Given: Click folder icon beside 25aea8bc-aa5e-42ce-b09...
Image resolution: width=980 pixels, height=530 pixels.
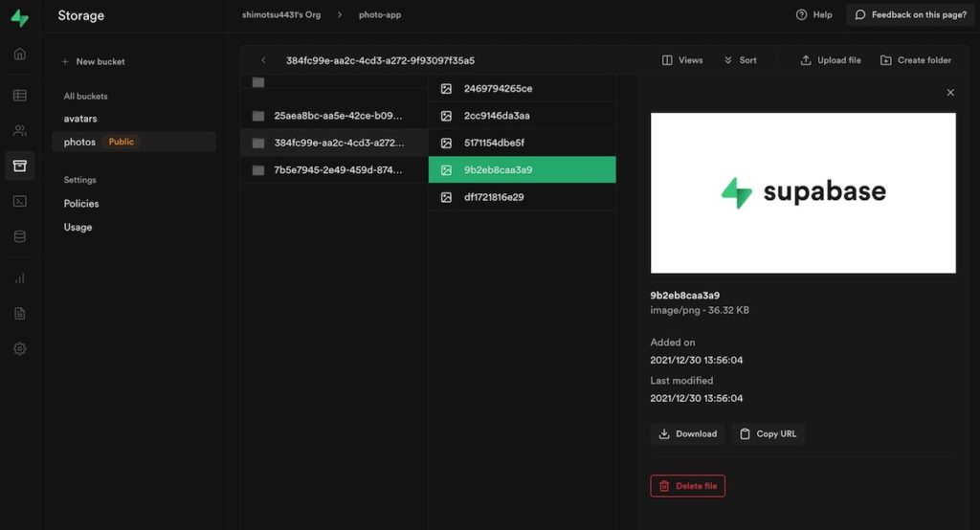Looking at the screenshot, I should 258,116.
